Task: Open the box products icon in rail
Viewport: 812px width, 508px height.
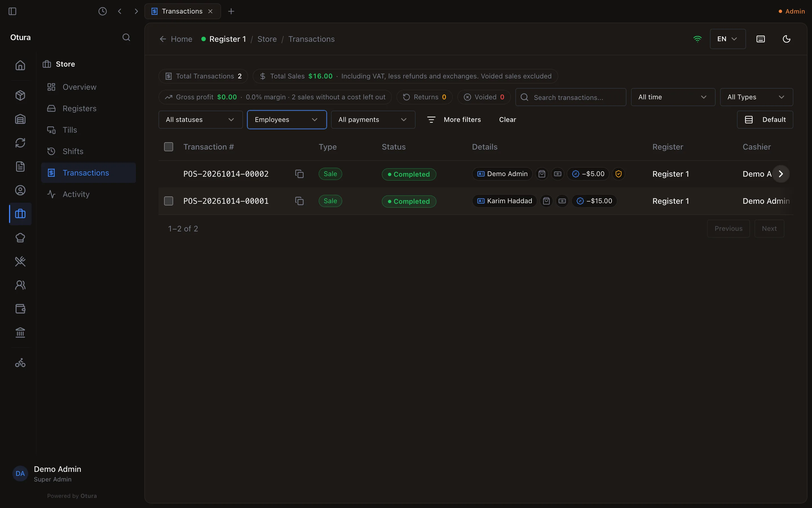Action: pyautogui.click(x=20, y=95)
